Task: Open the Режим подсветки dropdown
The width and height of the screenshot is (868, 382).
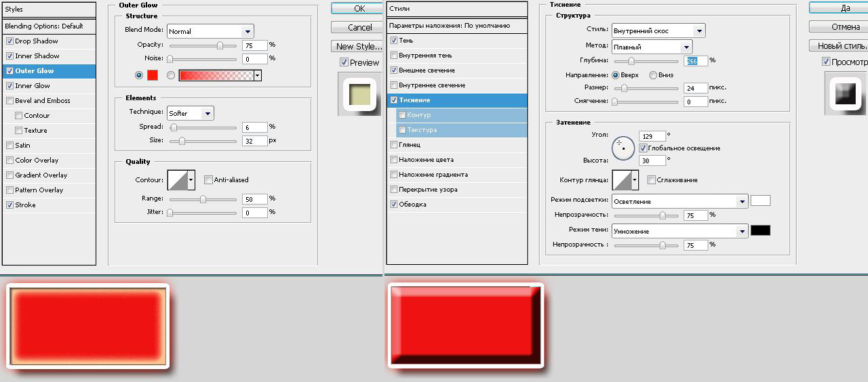Action: point(679,202)
